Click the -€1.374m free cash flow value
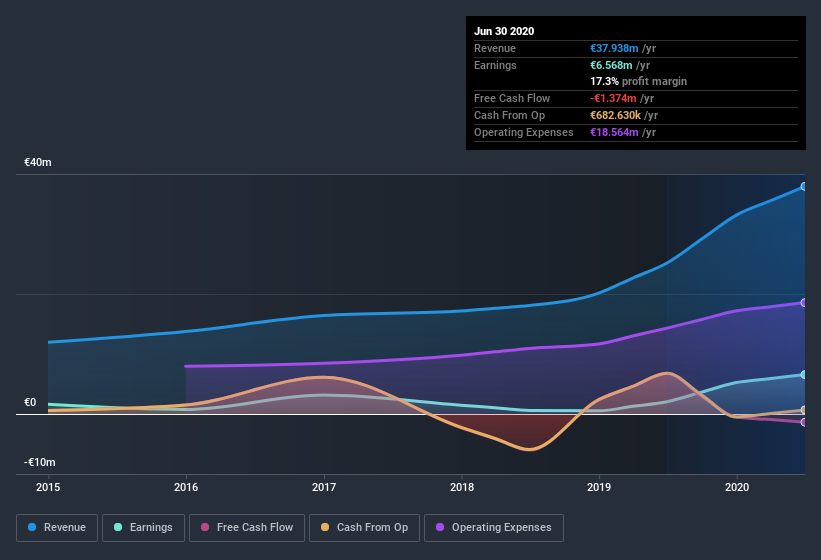The image size is (821, 560). point(613,98)
